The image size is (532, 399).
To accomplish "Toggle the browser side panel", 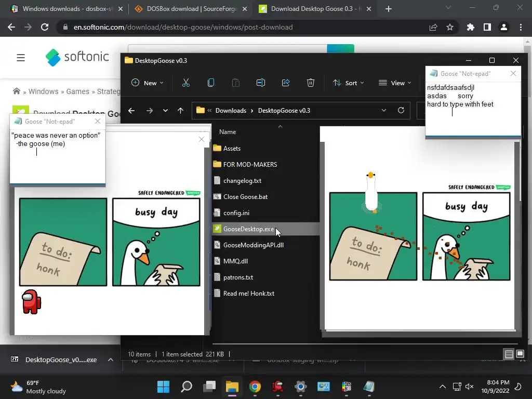I will click(487, 27).
